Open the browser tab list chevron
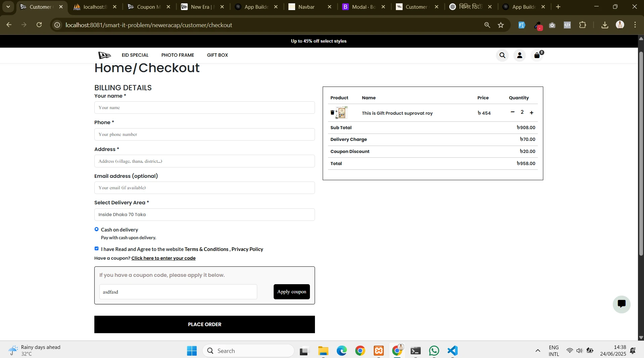This screenshot has height=358, width=644. point(8,7)
